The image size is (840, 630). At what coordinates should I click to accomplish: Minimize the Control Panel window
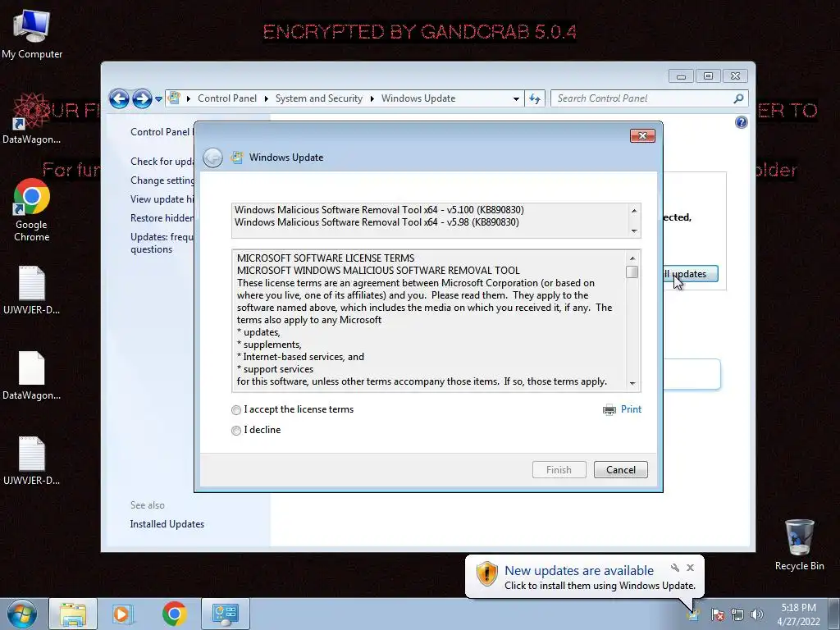[681, 76]
